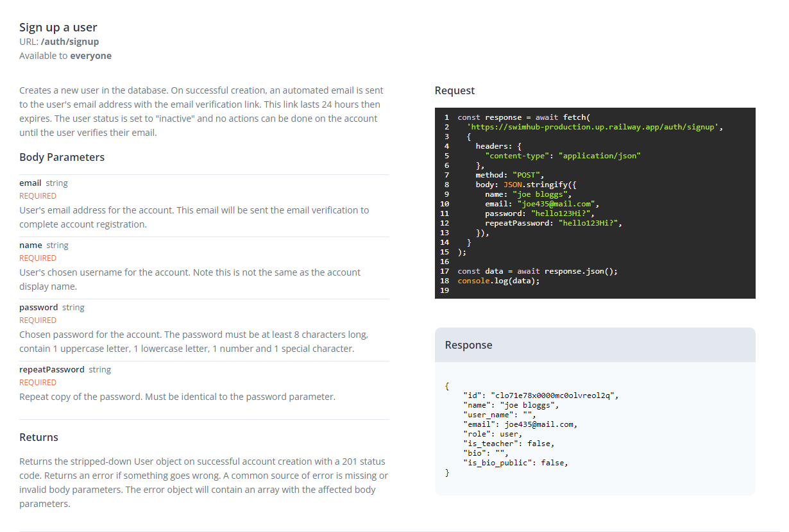Viewport: 789px width, 532px height.
Task: Click the "const data = await response.json()" line
Action: 538,271
